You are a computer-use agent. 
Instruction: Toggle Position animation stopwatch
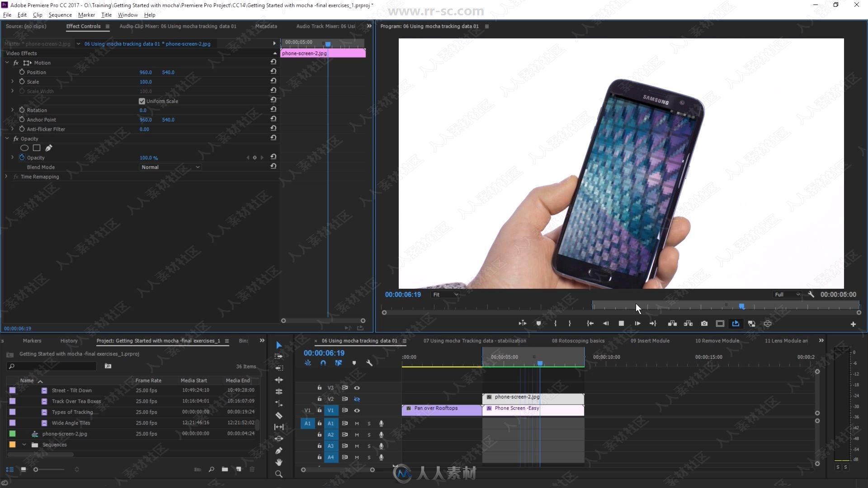[x=22, y=72]
